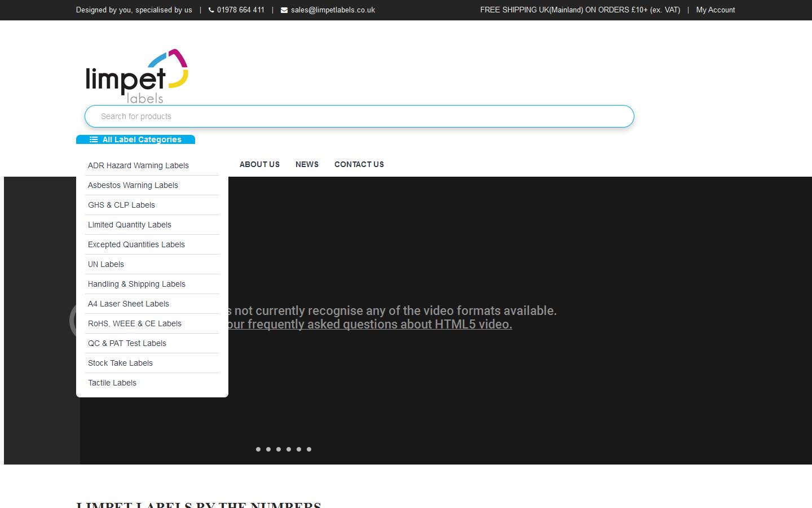
Task: Pick A4 Laser Sheet Labels
Action: pos(128,304)
